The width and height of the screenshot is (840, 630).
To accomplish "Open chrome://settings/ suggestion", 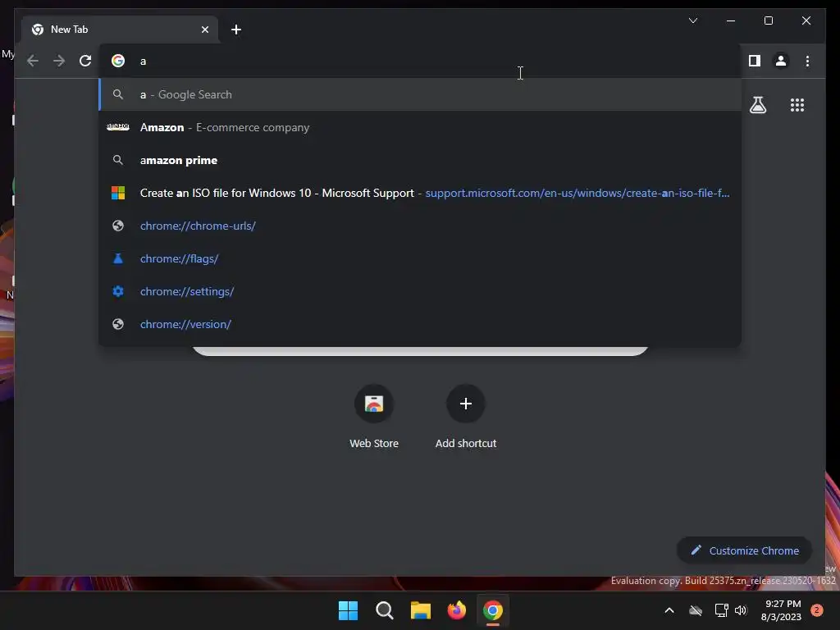I will (421, 291).
